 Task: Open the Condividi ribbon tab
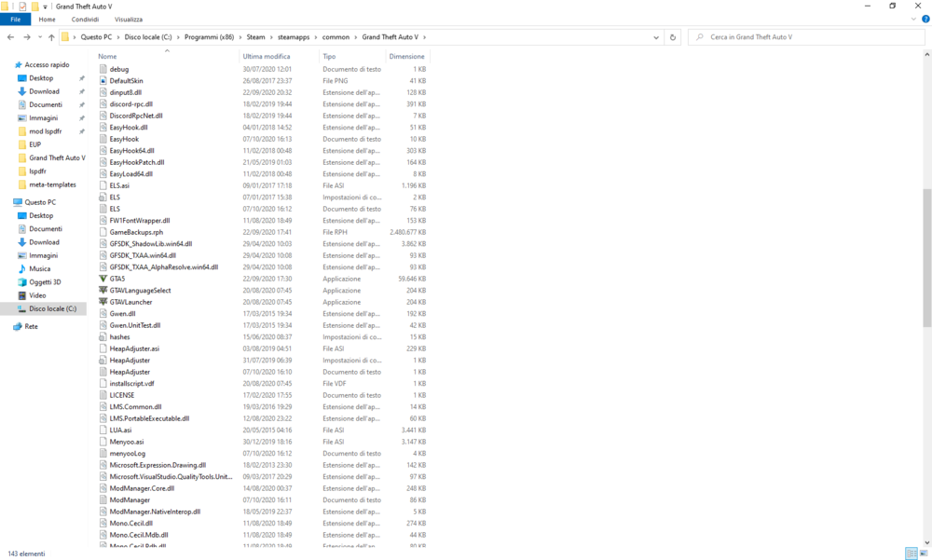(85, 20)
